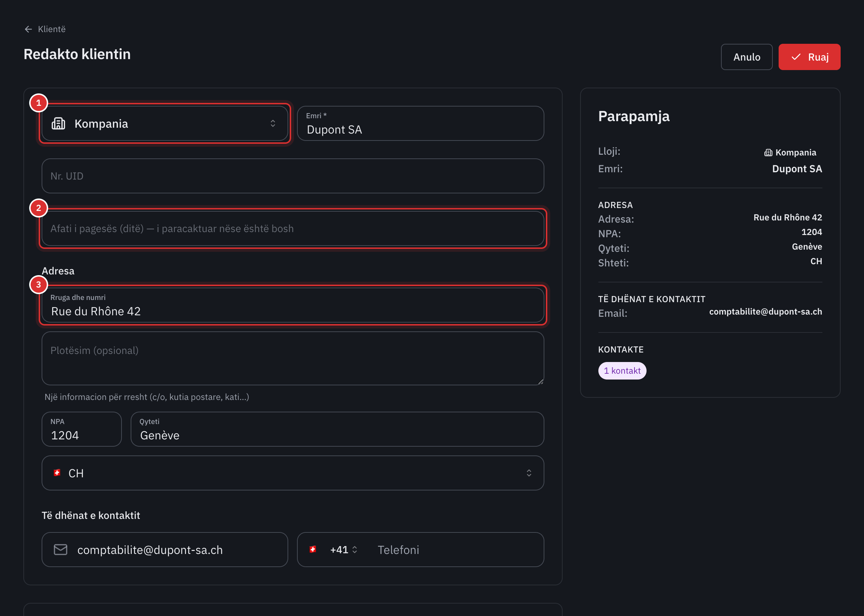The image size is (864, 616).
Task: Focus the Emri field containing Dupont SA
Action: pyautogui.click(x=420, y=124)
